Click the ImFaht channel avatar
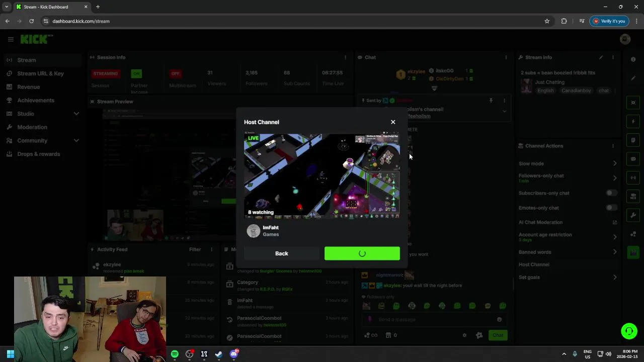 (253, 231)
